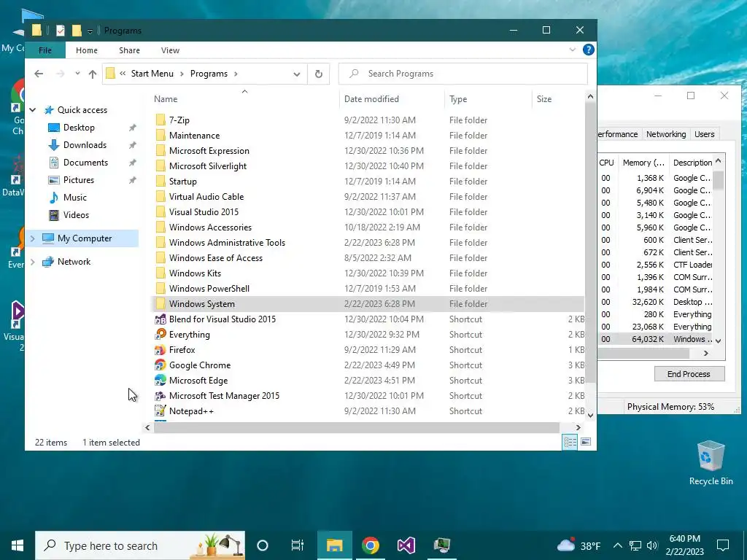Switch to File Explorer taskbar icon
This screenshot has width=747, height=560.
tap(334, 545)
